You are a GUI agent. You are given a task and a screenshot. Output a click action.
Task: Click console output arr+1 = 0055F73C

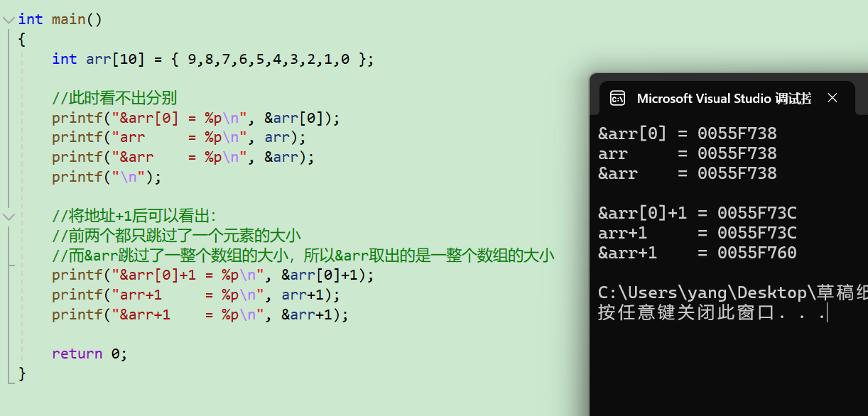(698, 233)
